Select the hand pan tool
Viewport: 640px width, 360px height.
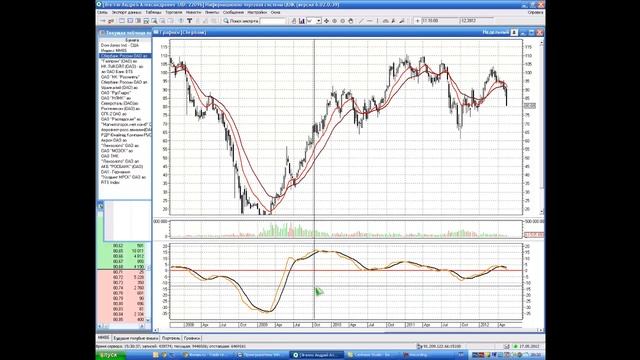click(x=351, y=21)
